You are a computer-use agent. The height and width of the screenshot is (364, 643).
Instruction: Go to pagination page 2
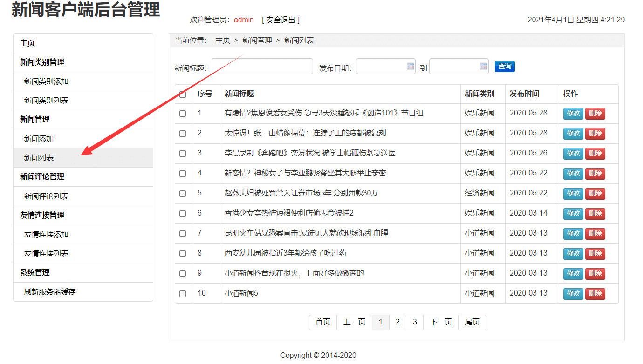click(397, 322)
